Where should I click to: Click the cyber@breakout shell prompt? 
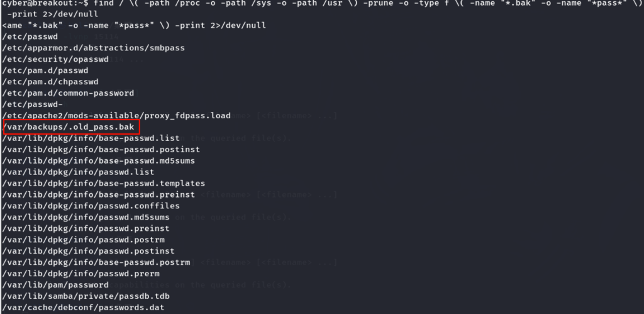(x=44, y=4)
